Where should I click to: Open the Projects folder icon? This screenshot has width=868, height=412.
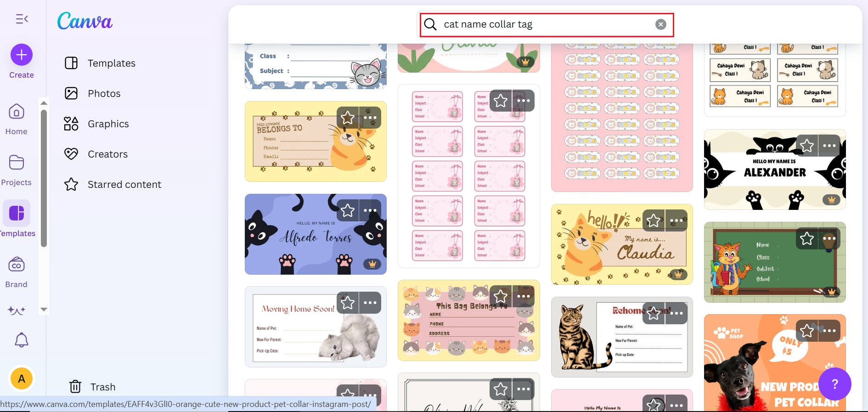point(17,163)
